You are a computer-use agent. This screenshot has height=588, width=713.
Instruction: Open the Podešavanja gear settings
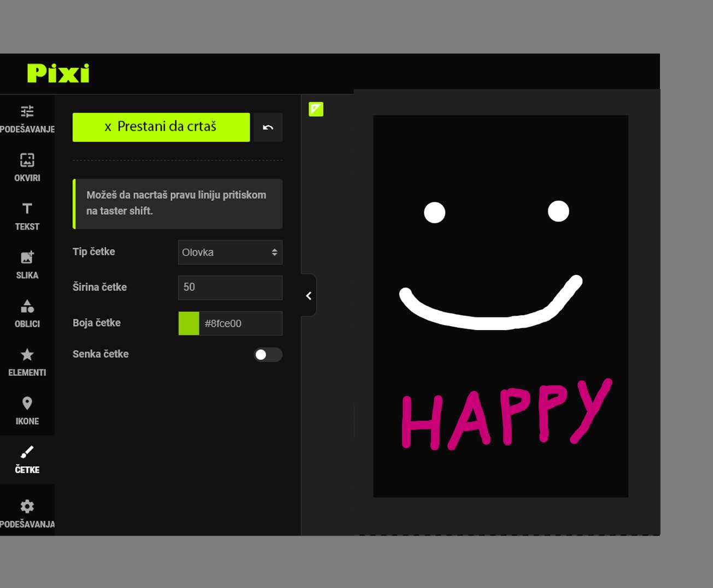(x=27, y=513)
